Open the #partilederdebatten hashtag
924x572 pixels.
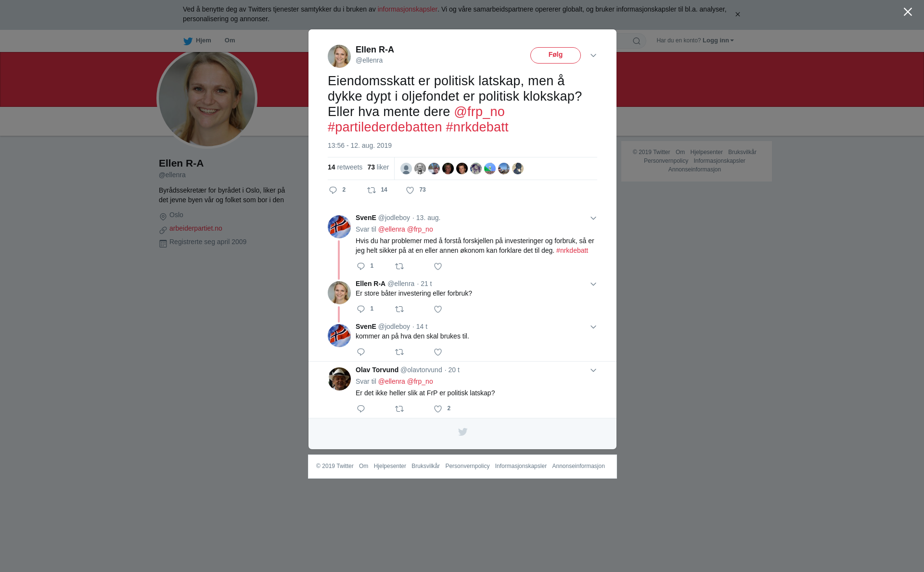point(385,127)
